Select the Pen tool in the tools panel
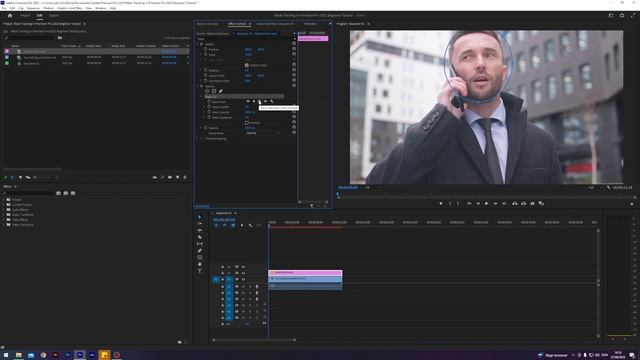This screenshot has height=360, width=640. pos(200,251)
